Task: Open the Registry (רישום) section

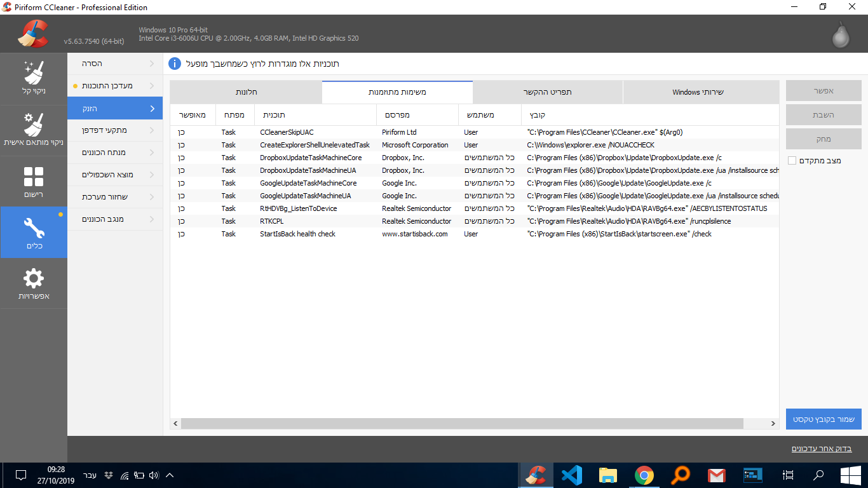Action: point(34,181)
